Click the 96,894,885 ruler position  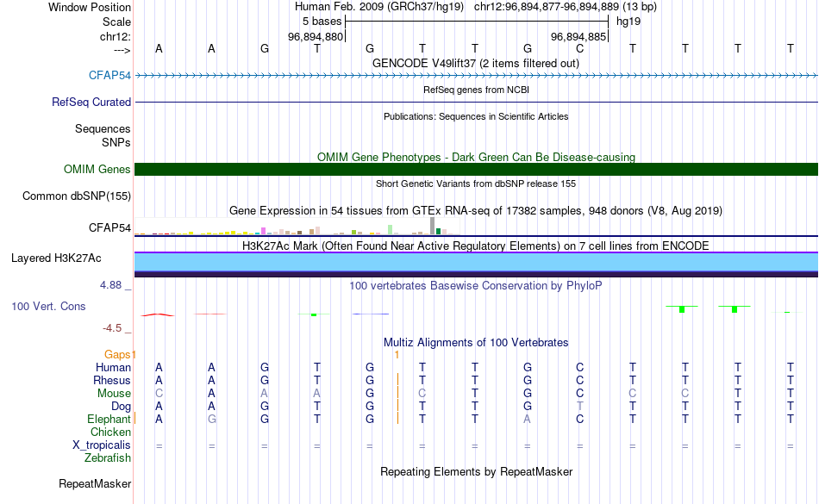(x=578, y=36)
